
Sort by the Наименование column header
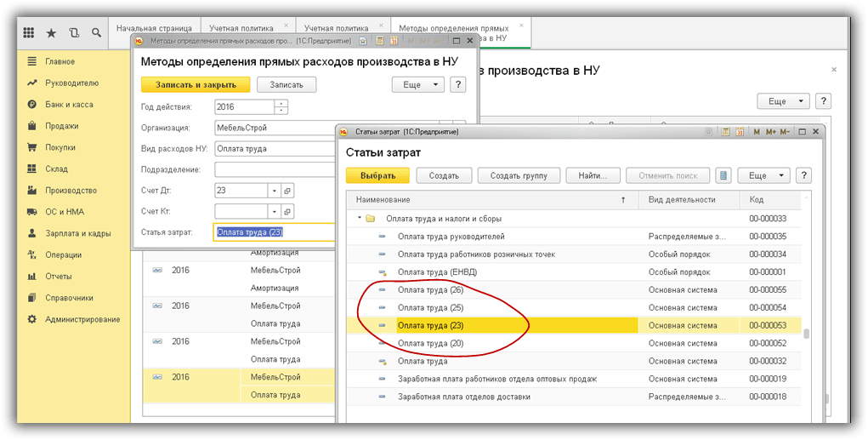pyautogui.click(x=492, y=199)
